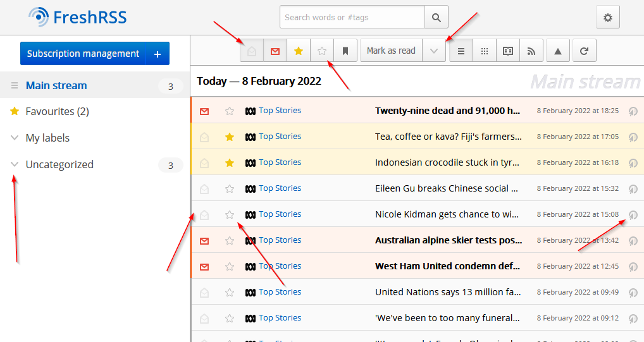Refresh feeds with the reload icon
Image resolution: width=644 pixels, height=342 pixels.
tap(584, 51)
